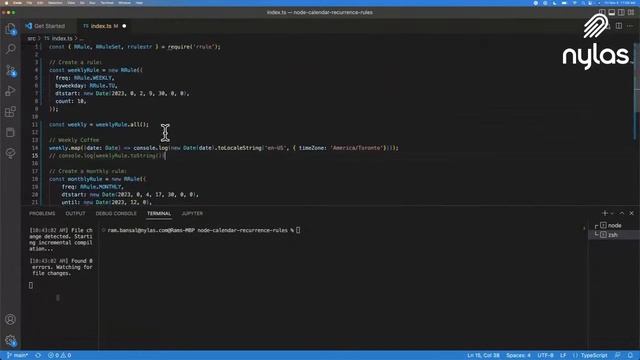Open editor More Actions ellipsis menu
The image size is (640, 360).
pos(630,26)
